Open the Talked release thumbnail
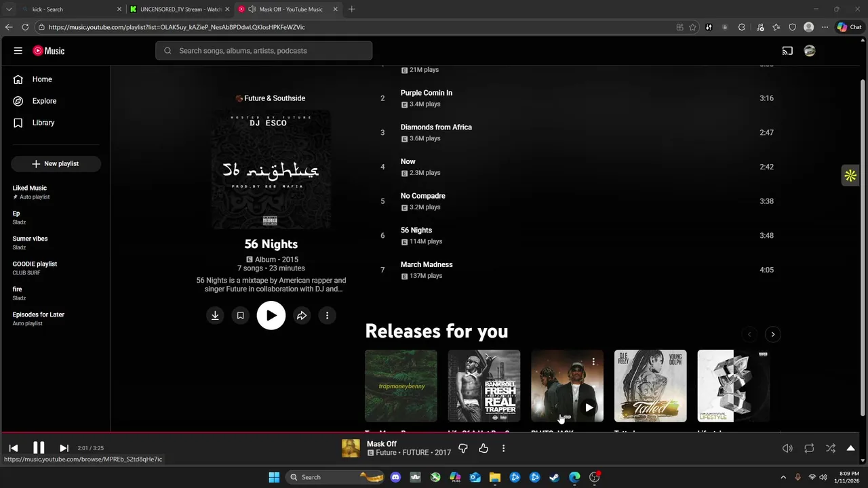The height and width of the screenshot is (488, 868). [x=650, y=386]
